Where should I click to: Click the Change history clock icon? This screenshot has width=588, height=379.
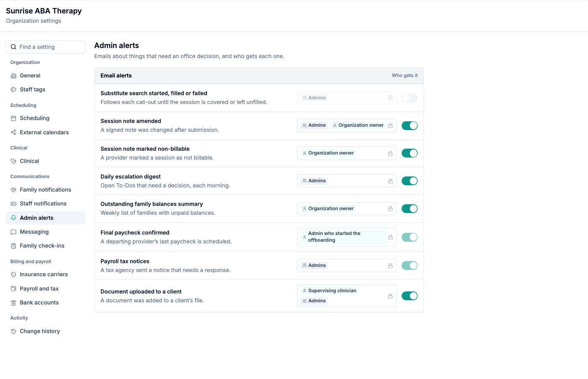[x=13, y=331]
